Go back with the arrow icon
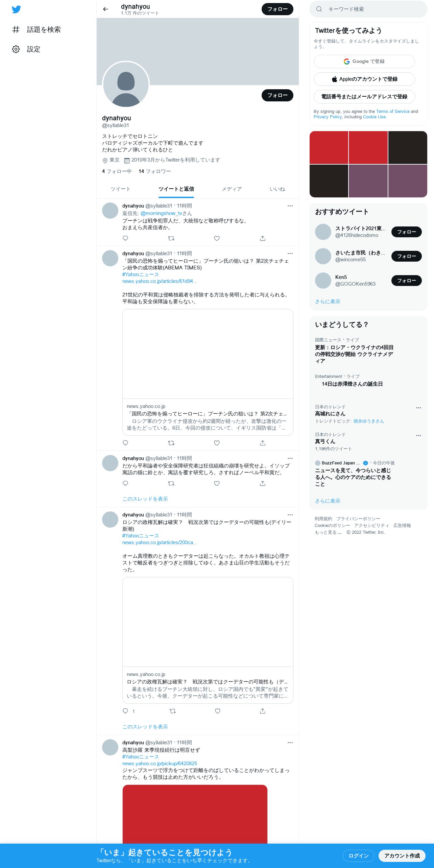Screen dimensions: 434x868 (x=105, y=9)
